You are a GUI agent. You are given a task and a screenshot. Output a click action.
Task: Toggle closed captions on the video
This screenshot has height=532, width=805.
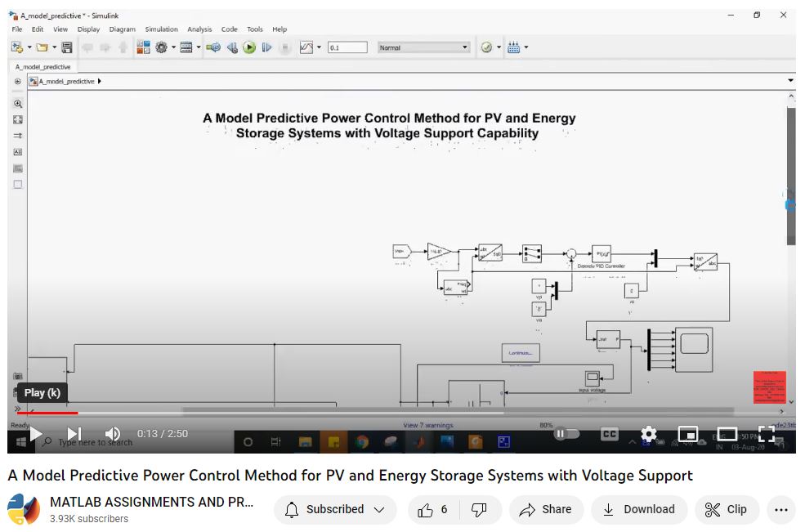click(609, 434)
